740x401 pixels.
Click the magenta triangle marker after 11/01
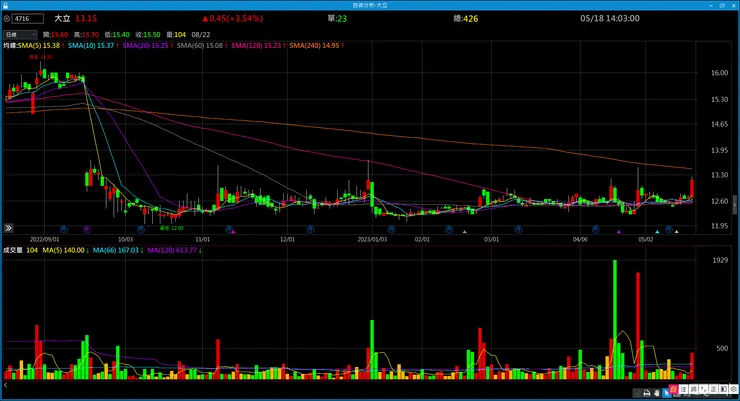pos(233,232)
